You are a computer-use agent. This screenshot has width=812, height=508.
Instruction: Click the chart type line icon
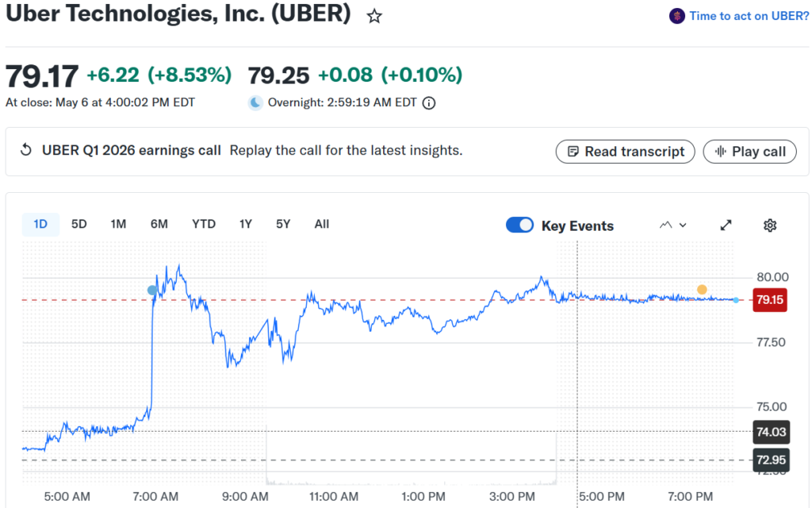(x=665, y=225)
